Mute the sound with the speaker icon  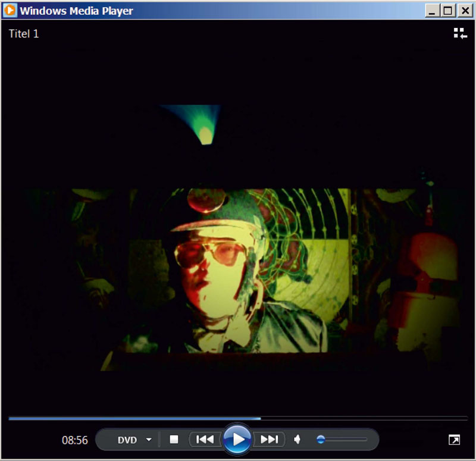(x=297, y=439)
